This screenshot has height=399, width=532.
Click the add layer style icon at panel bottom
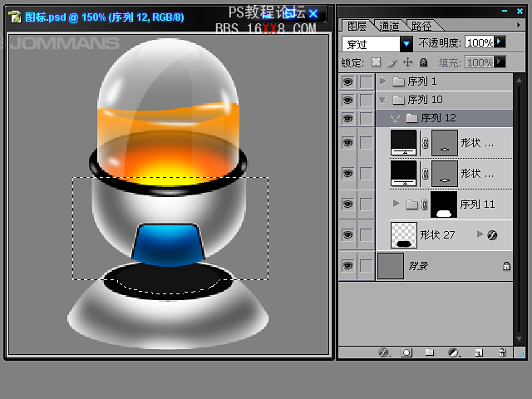coord(383,352)
